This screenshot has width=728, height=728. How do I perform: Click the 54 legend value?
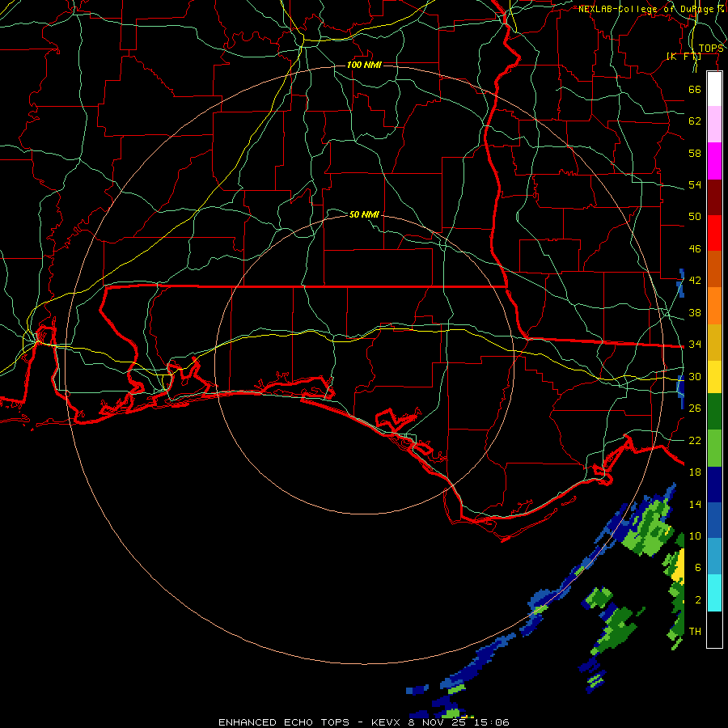tap(695, 184)
